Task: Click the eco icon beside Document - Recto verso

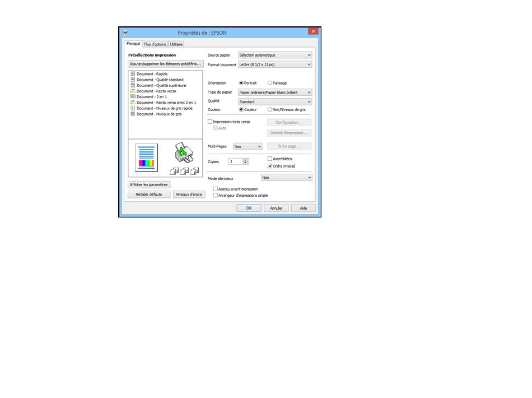Action: coord(133,91)
